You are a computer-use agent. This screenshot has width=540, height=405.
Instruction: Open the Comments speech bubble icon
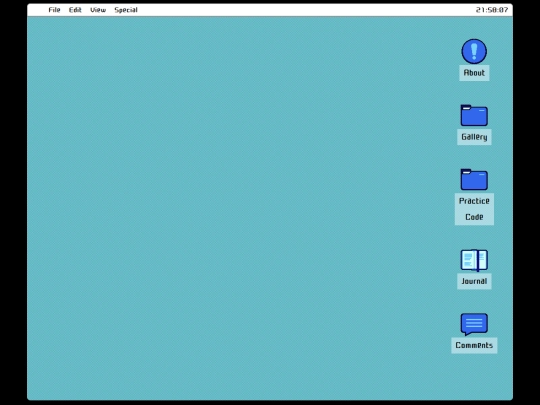coord(474,324)
